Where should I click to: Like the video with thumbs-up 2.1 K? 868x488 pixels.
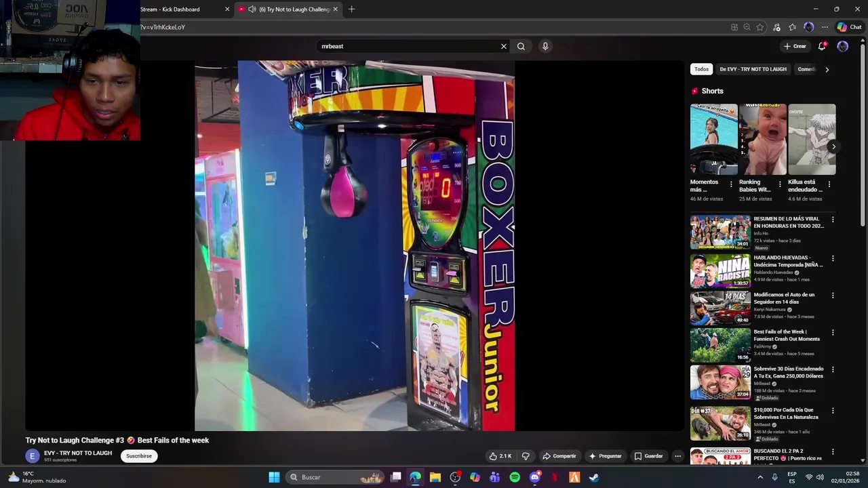[x=500, y=456]
